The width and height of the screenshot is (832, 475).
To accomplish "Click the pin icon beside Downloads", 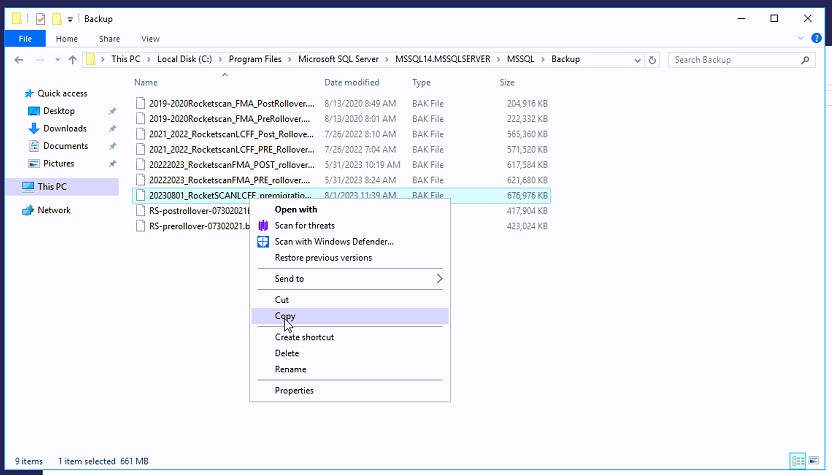I will (x=112, y=129).
